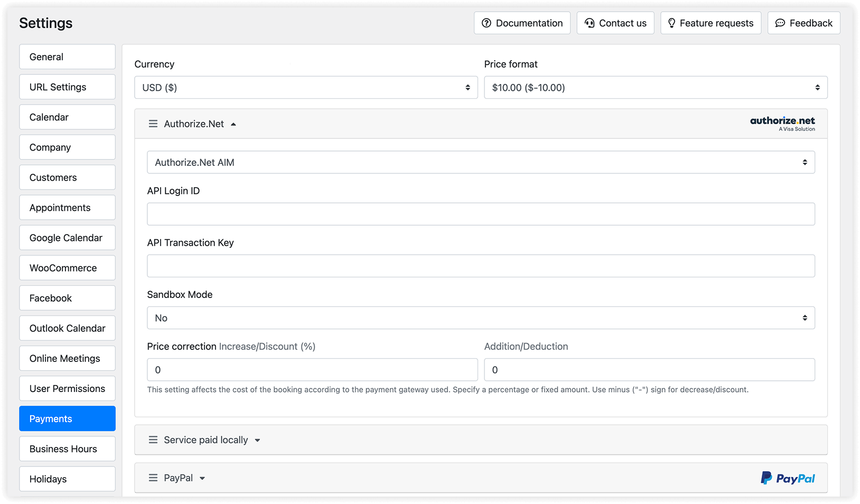Click the authorize.net logo
The image size is (860, 504).
(x=782, y=124)
